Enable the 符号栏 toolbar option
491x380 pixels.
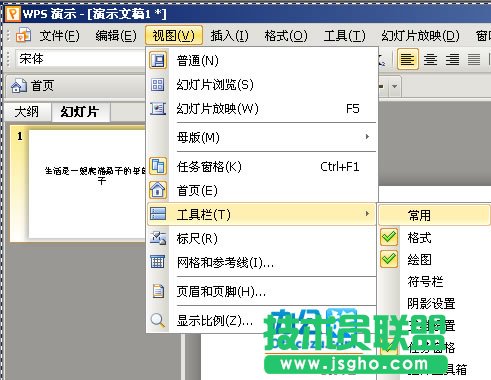coord(425,282)
